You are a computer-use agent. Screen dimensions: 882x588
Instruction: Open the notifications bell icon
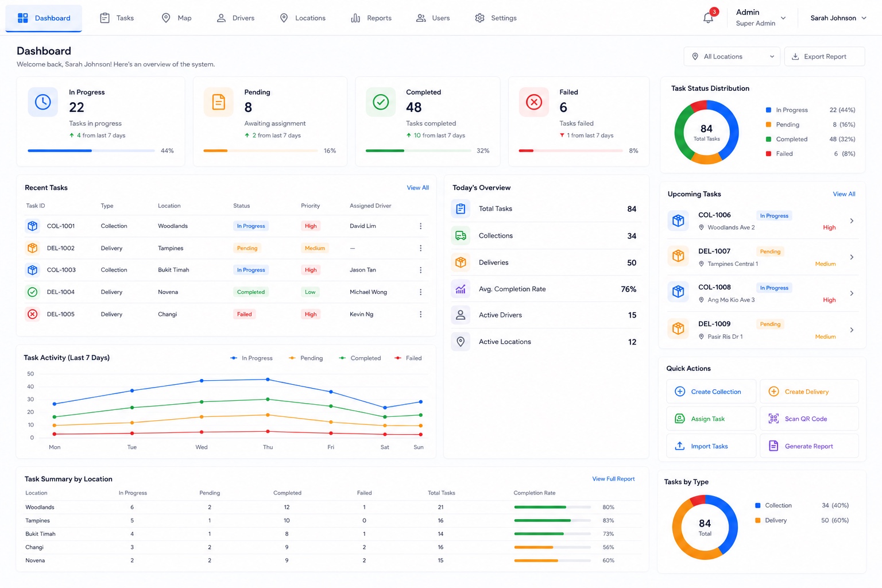click(709, 18)
